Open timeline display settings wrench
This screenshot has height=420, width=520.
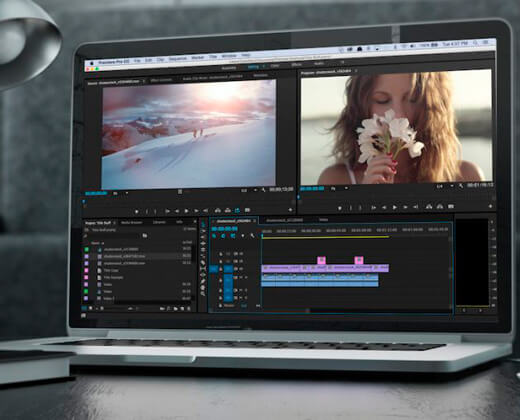tap(252, 236)
